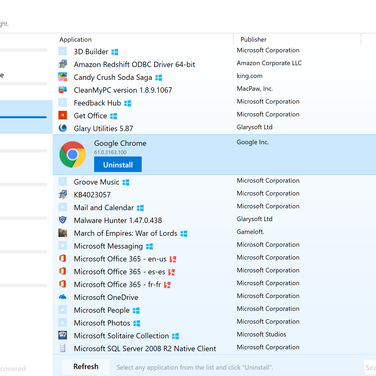Refresh the application list
This screenshot has height=376, width=376.
(x=86, y=366)
